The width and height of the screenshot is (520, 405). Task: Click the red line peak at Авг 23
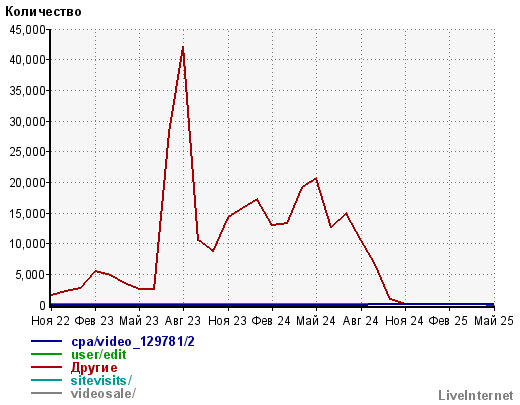[183, 47]
